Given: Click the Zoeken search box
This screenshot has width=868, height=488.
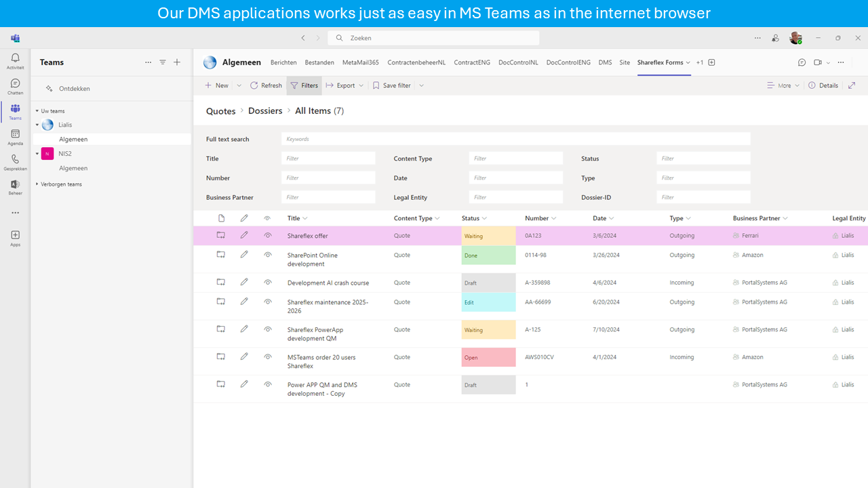Looking at the screenshot, I should [433, 38].
